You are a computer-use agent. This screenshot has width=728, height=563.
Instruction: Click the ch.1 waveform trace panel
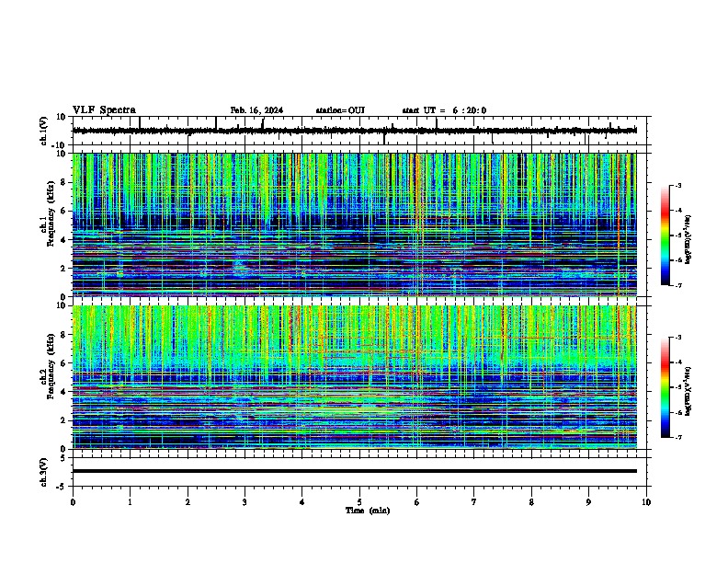tap(359, 131)
